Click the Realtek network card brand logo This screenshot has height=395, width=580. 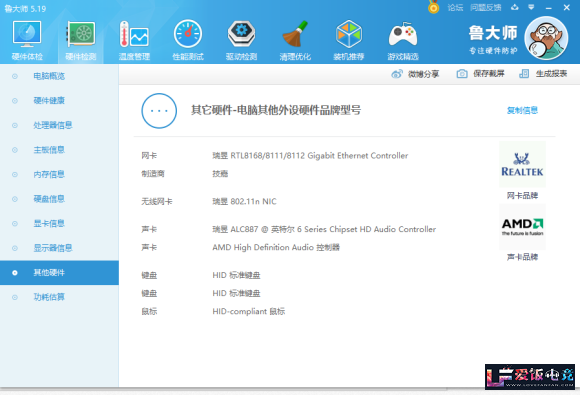point(522,165)
